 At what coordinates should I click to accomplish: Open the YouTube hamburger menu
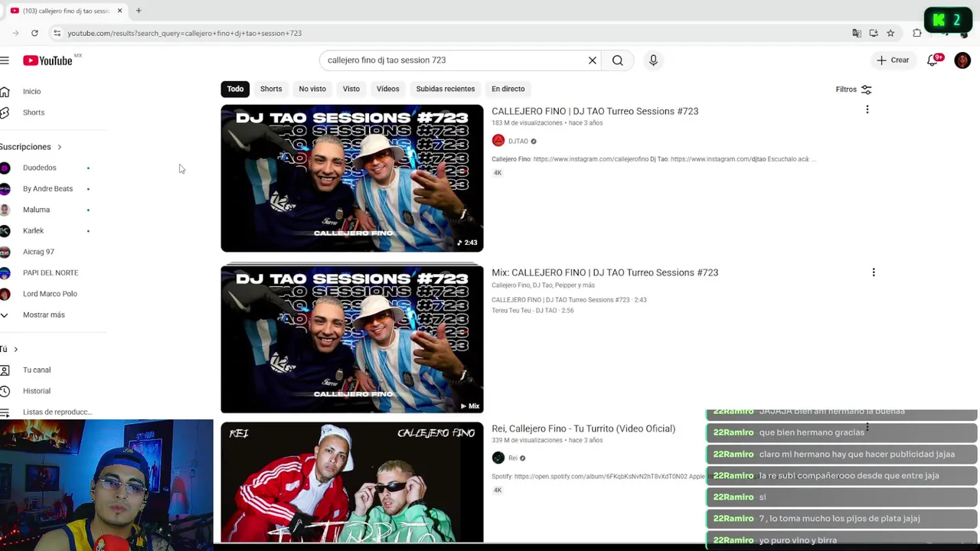coord(5,60)
